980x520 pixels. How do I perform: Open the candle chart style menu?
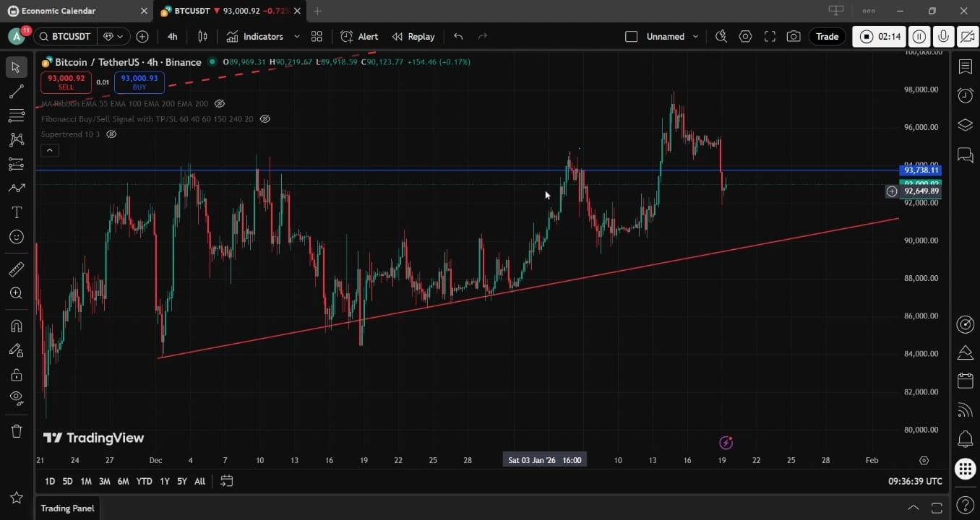pyautogui.click(x=203, y=37)
